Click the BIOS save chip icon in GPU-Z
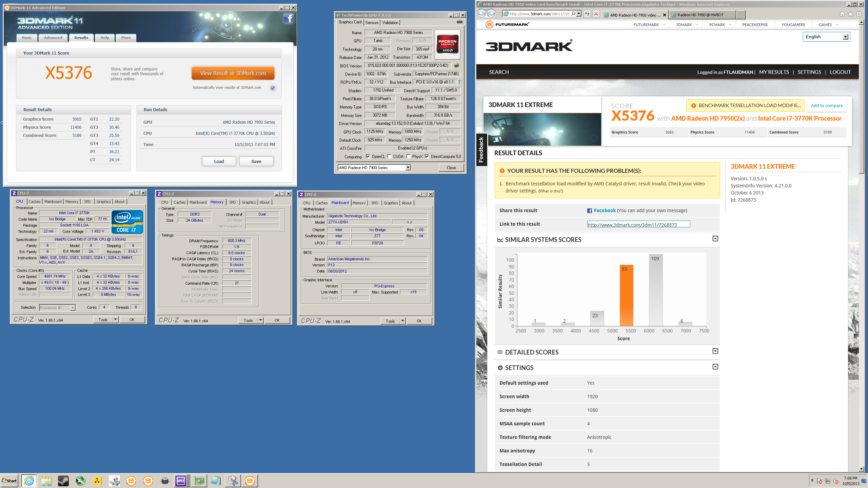 (457, 65)
